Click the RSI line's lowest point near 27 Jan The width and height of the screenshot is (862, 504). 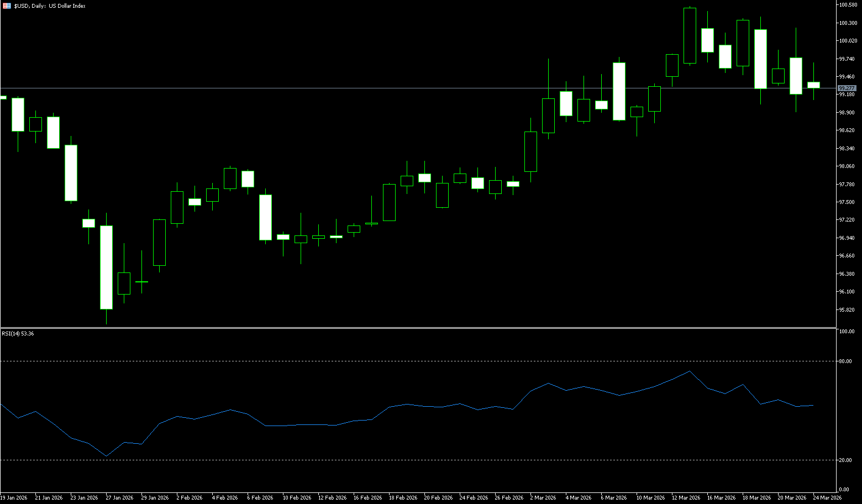tap(106, 456)
